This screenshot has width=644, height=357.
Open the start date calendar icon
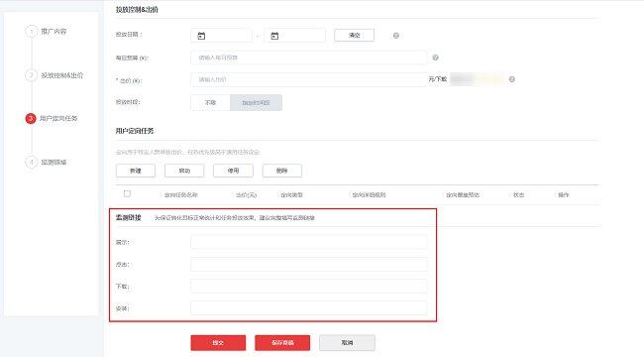click(201, 36)
